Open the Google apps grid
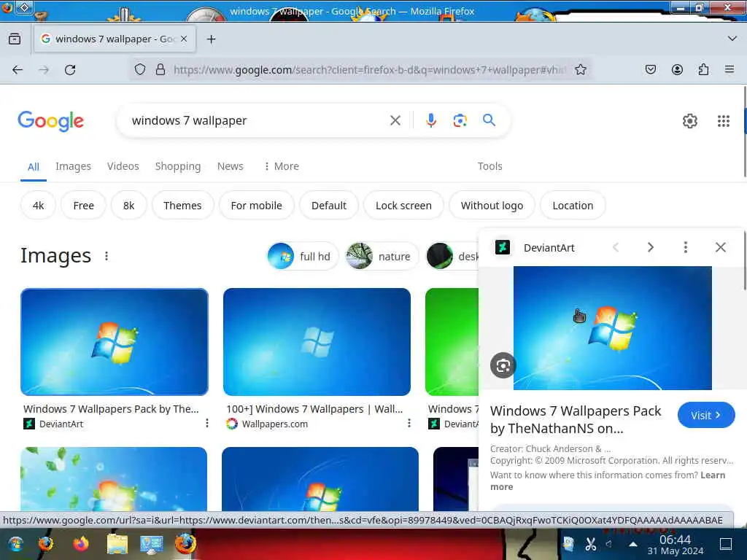Image resolution: width=747 pixels, height=560 pixels. [x=723, y=121]
